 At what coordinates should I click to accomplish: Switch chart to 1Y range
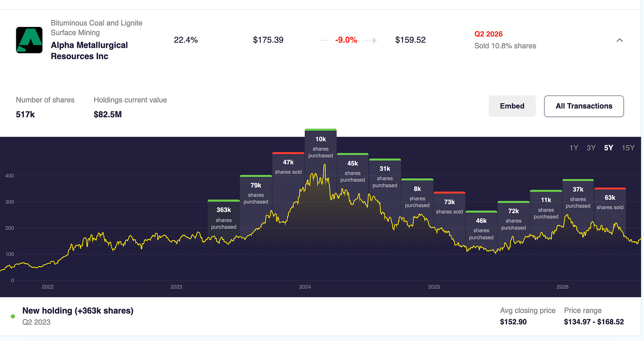coord(574,148)
